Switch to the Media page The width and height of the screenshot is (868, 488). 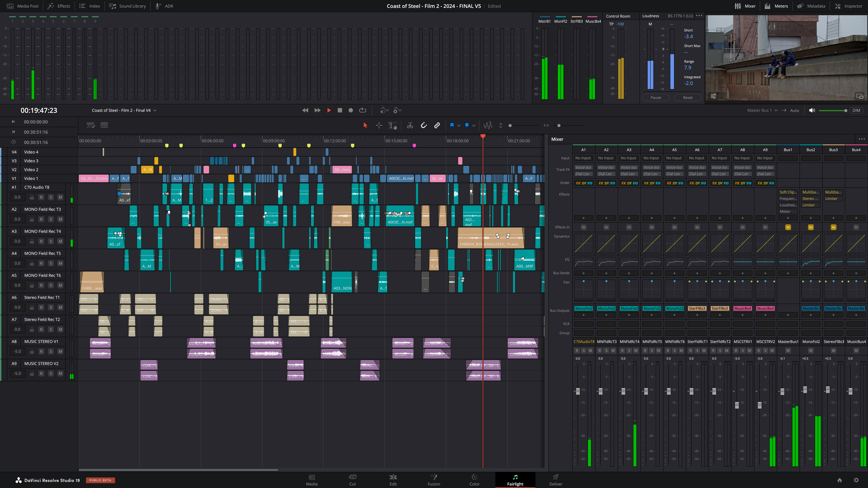click(x=311, y=480)
